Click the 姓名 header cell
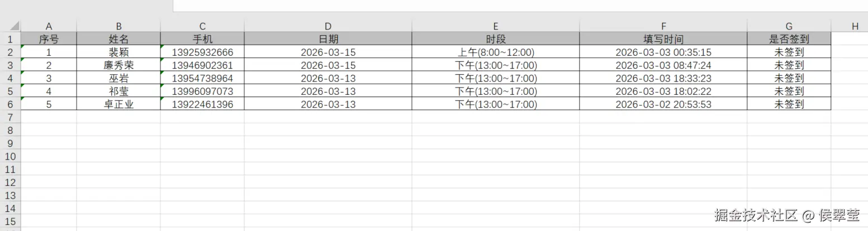The image size is (868, 231). pyautogui.click(x=118, y=39)
